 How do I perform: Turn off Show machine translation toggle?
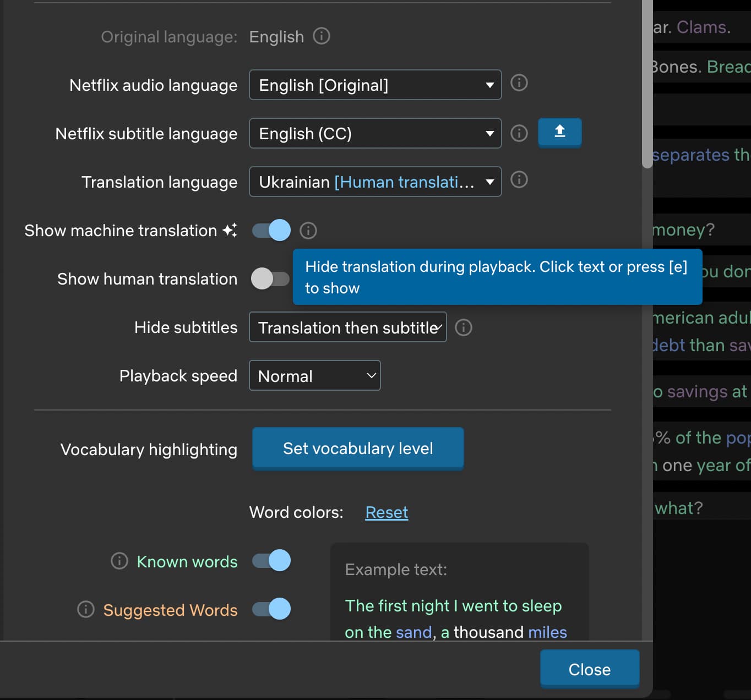click(271, 230)
